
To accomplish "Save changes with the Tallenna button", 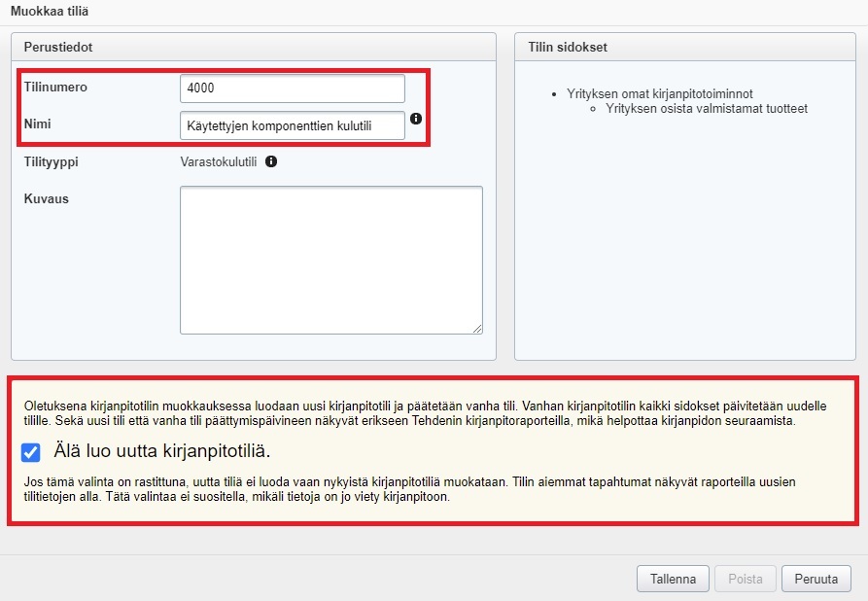I will pyautogui.click(x=673, y=579).
